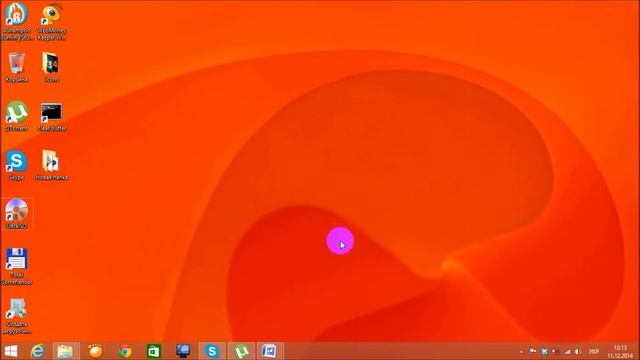Open Action Center flag in tray

click(533, 351)
